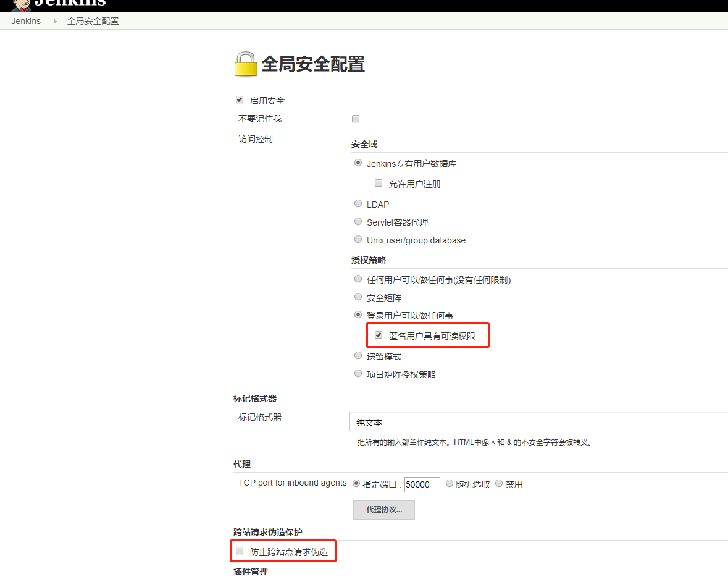Select 项目矩阵授权策略 radio button

coord(358,373)
